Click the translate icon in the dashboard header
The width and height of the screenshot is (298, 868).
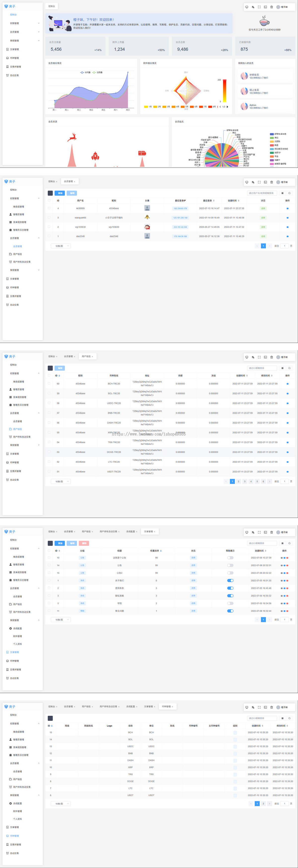[253, 7]
